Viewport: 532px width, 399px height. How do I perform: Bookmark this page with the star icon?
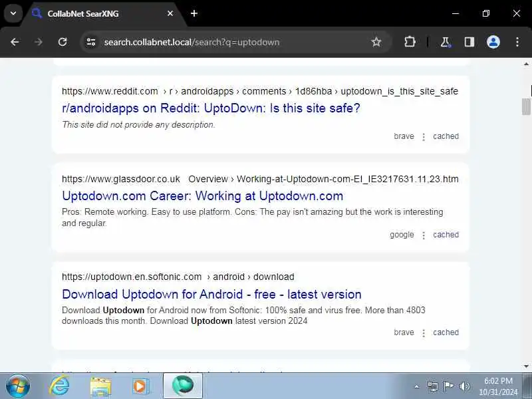tap(376, 42)
